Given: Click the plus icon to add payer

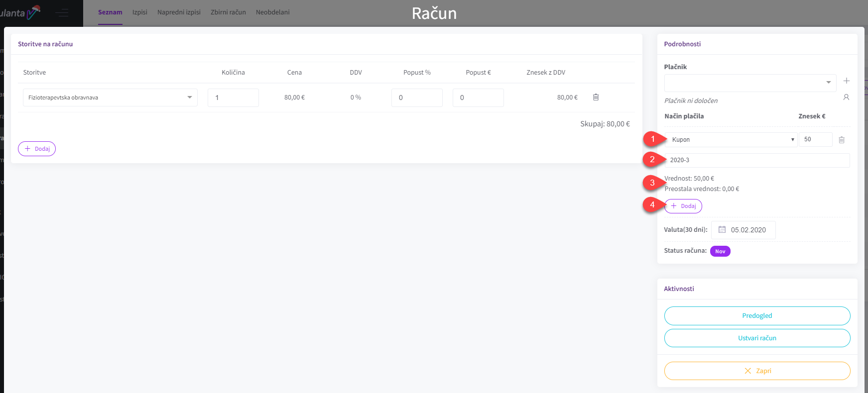Looking at the screenshot, I should pos(846,81).
